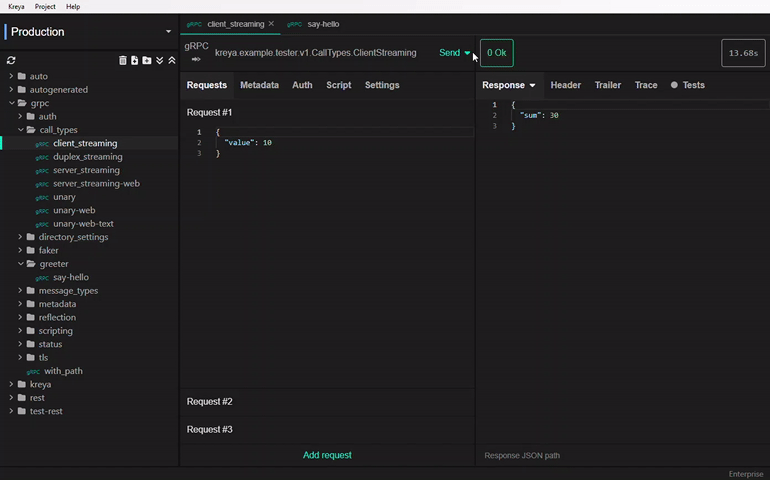This screenshot has width=770, height=480.
Task: Expand the auth folder
Action: click(22, 117)
